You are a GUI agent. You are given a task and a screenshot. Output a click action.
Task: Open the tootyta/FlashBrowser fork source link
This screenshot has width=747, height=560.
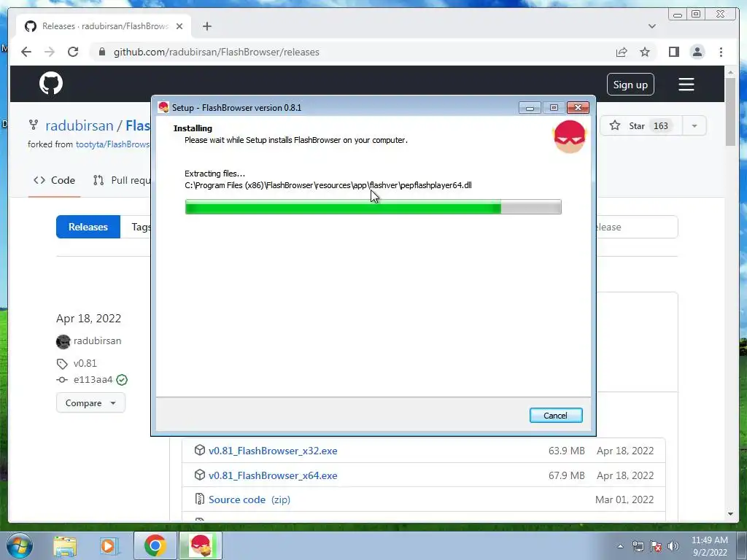click(x=112, y=144)
